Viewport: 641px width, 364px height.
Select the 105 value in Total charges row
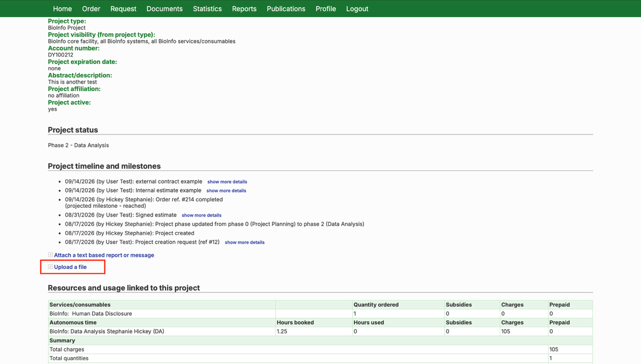(554, 349)
